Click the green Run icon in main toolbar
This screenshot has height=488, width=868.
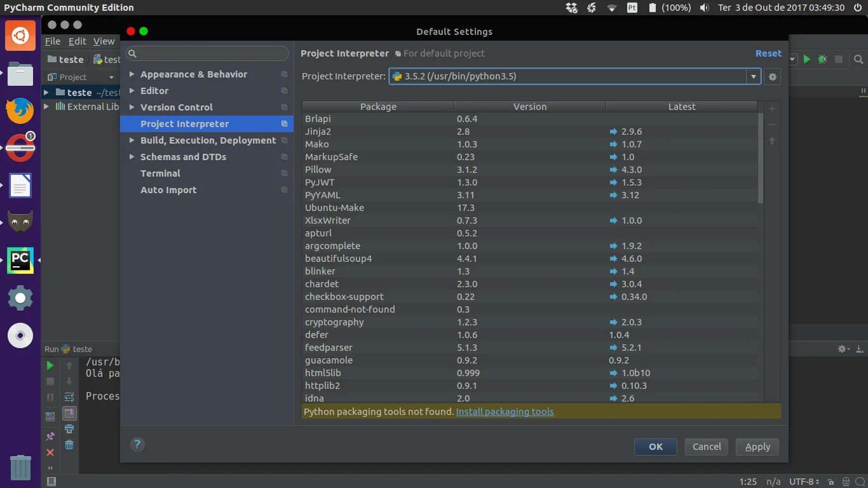806,59
